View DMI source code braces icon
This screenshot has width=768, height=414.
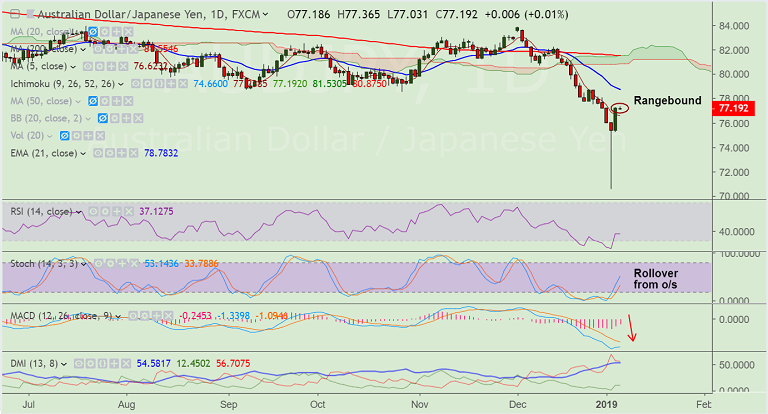point(102,364)
